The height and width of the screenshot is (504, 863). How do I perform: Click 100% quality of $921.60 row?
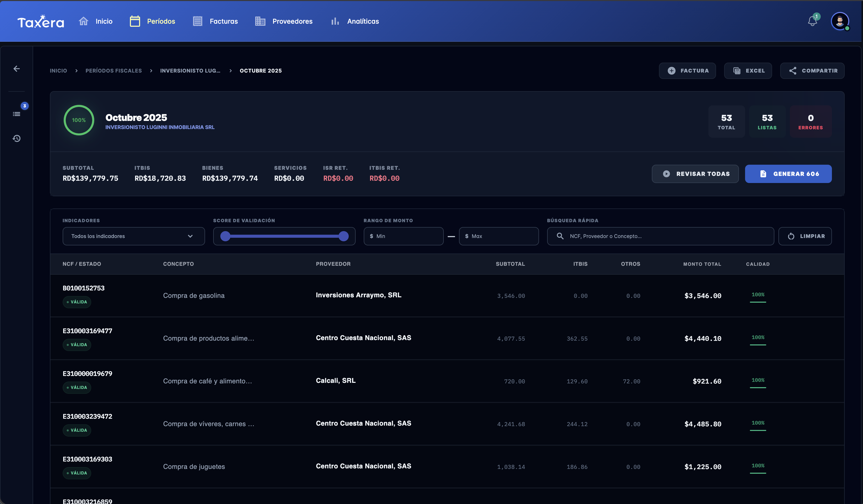(x=758, y=381)
